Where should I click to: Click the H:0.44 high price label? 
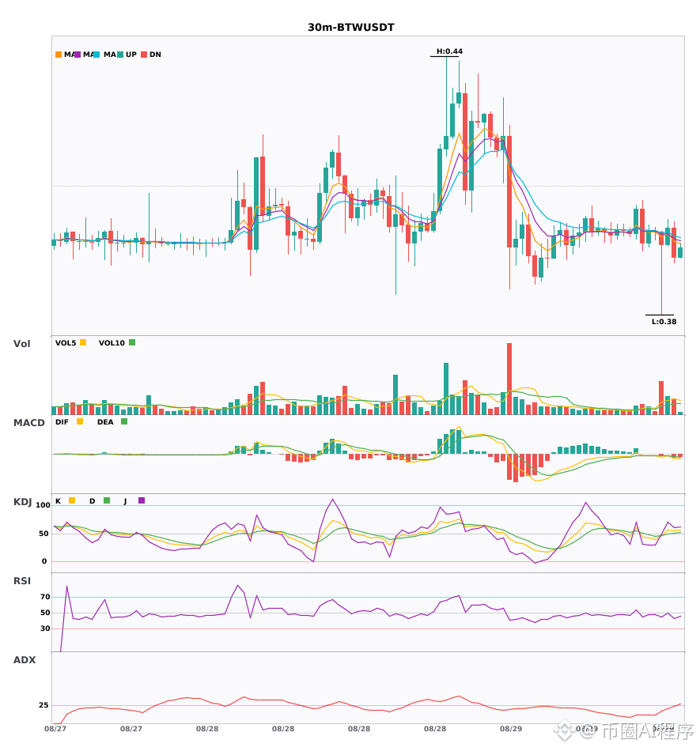tap(449, 51)
